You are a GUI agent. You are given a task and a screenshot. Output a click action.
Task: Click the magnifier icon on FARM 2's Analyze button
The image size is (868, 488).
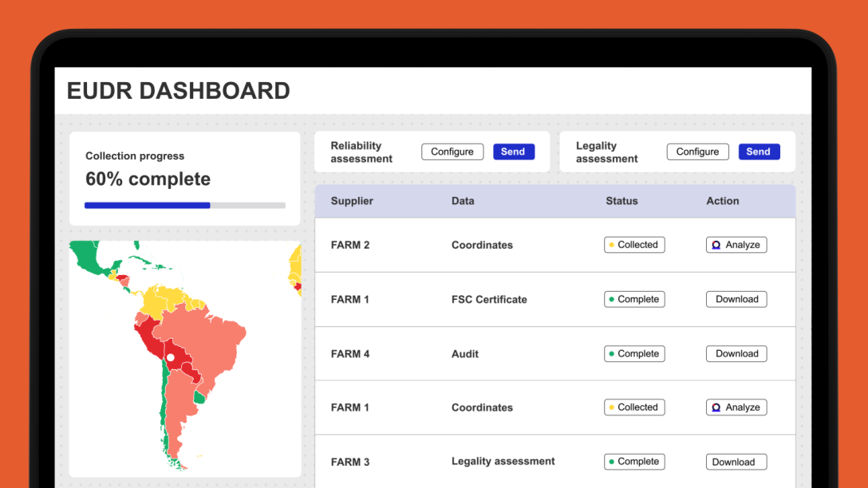click(716, 245)
